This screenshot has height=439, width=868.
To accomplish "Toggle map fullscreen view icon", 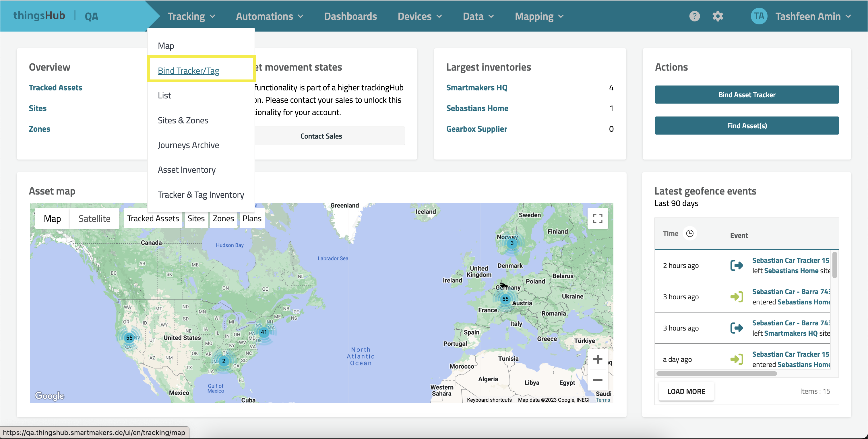I will pos(597,218).
